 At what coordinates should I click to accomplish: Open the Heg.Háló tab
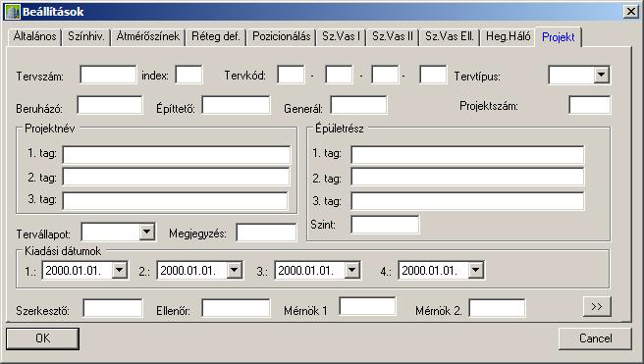(509, 36)
